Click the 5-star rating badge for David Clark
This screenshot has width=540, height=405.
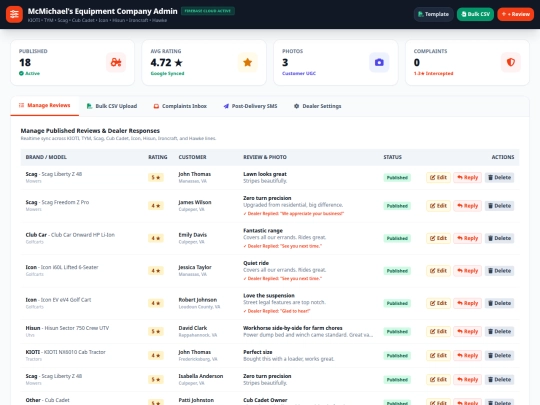(156, 331)
